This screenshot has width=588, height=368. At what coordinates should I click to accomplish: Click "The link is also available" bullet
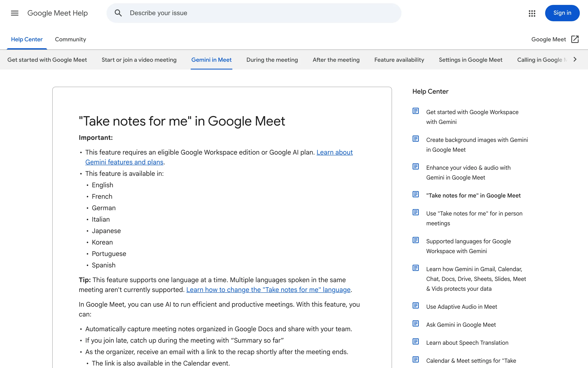click(x=161, y=363)
